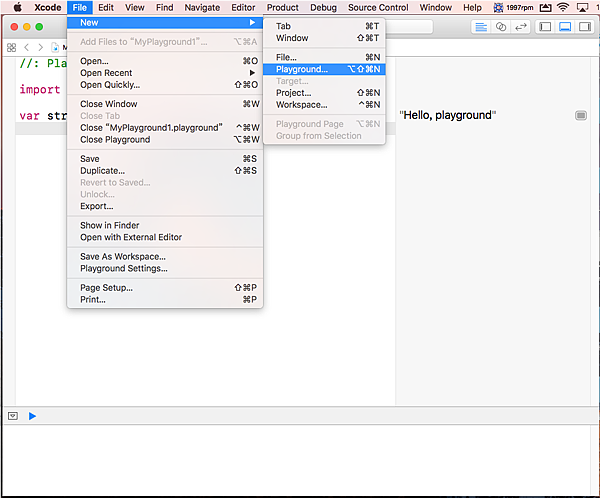Open the Navigate menu

(x=202, y=7)
